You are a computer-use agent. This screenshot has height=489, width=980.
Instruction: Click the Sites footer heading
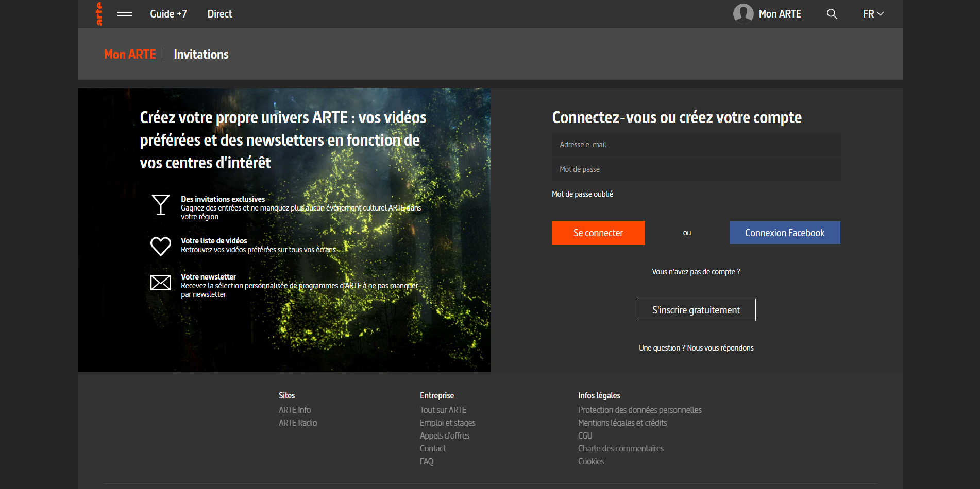tap(287, 395)
